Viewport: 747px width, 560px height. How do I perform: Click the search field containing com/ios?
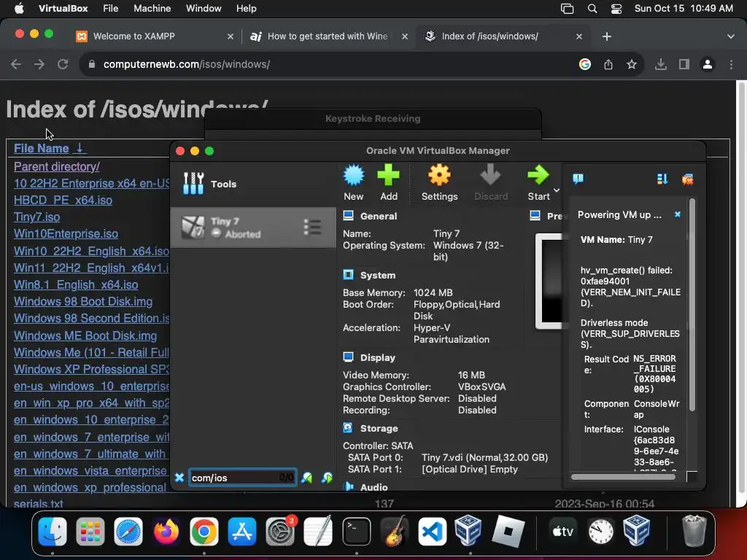point(242,478)
